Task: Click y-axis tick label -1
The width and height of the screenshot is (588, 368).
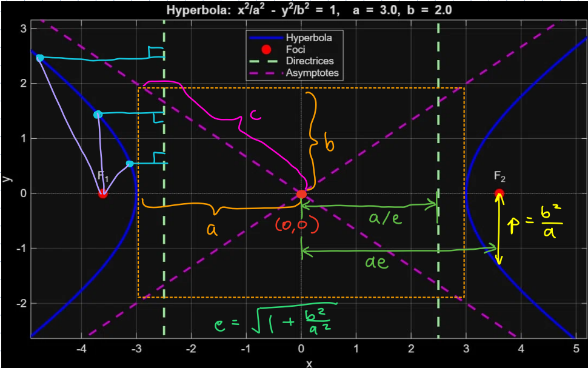Action: tap(21, 249)
